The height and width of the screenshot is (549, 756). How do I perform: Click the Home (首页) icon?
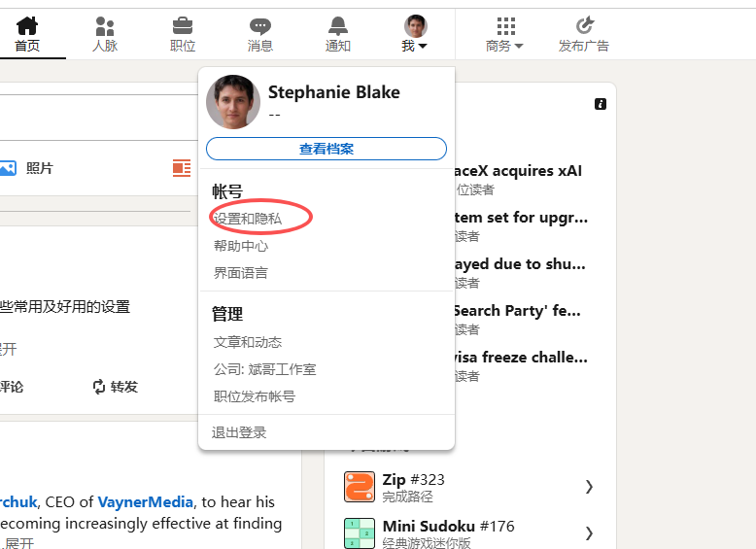point(27,26)
